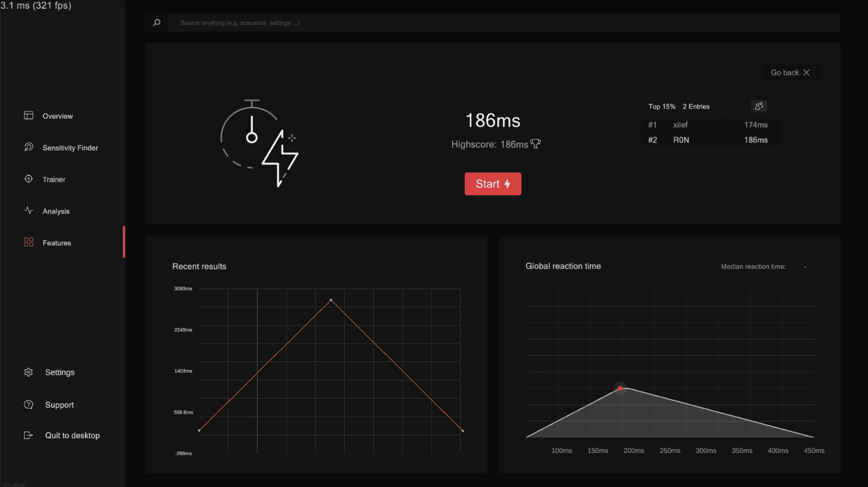Open Settings gear icon in sidebar
This screenshot has height=487, width=868.
29,372
